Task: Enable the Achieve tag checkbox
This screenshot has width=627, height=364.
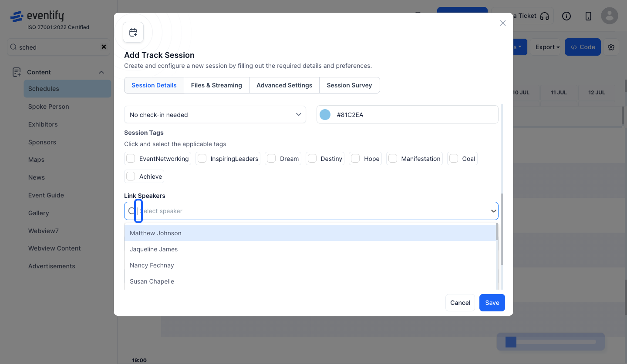Action: pyautogui.click(x=130, y=177)
